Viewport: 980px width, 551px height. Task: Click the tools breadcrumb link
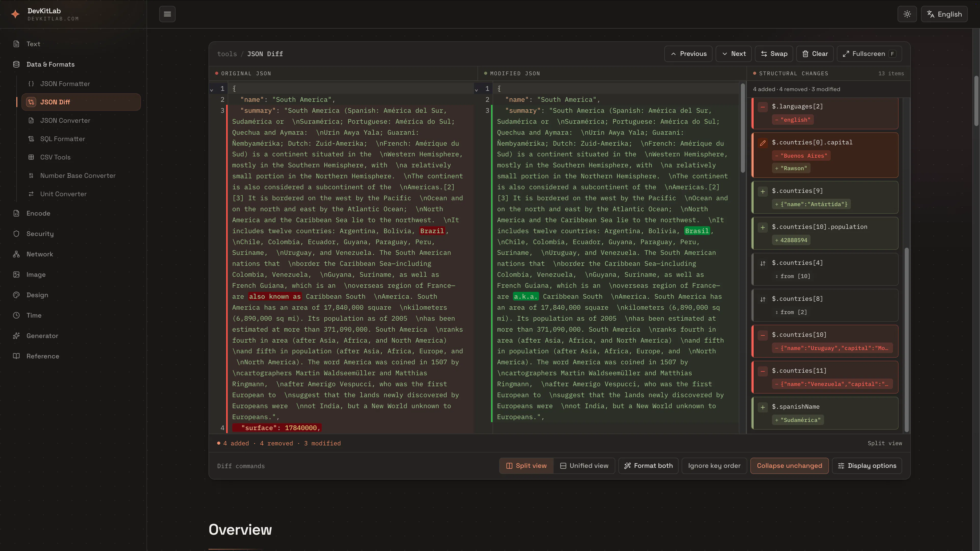click(227, 54)
